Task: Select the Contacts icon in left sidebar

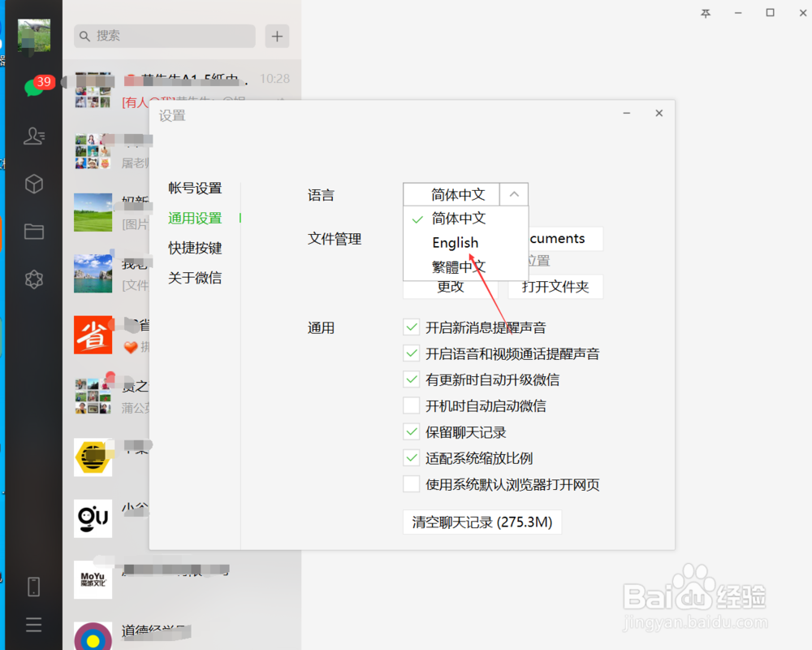Action: tap(34, 136)
